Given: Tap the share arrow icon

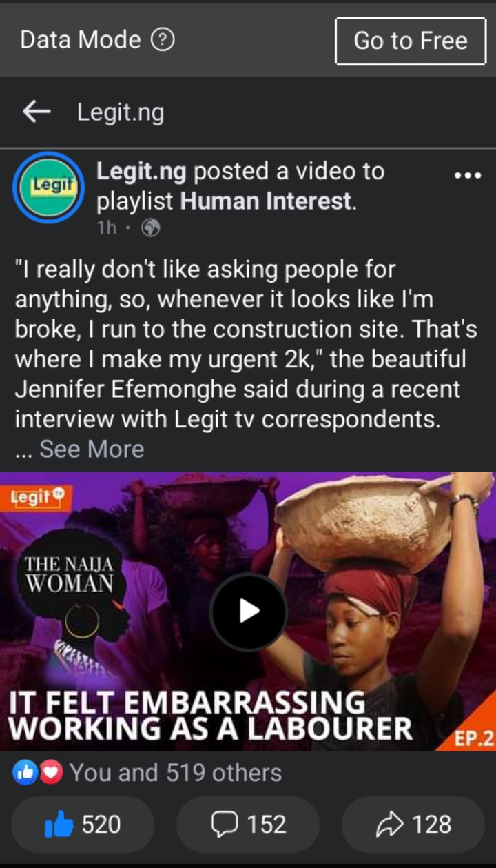Looking at the screenshot, I should (391, 825).
